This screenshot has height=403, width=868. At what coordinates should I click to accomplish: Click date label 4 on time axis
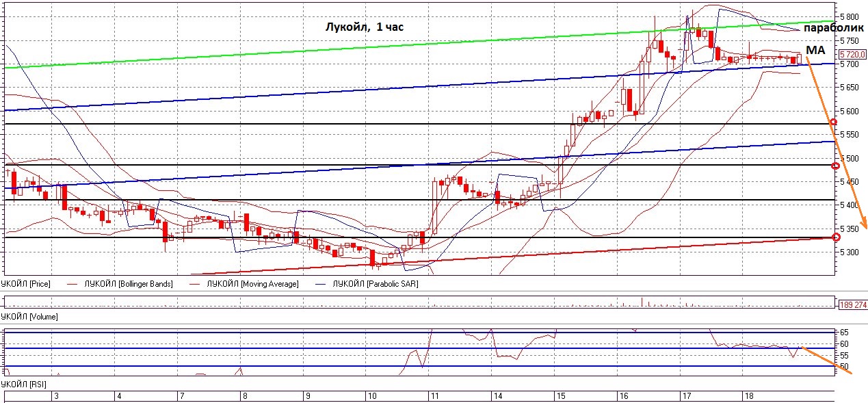[x=119, y=397]
